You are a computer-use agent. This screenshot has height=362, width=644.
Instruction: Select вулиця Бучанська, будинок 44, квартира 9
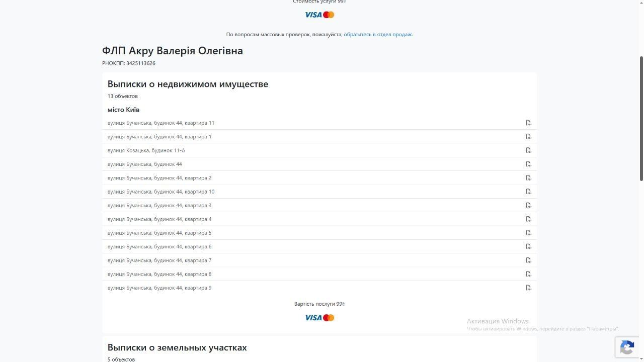click(x=159, y=288)
